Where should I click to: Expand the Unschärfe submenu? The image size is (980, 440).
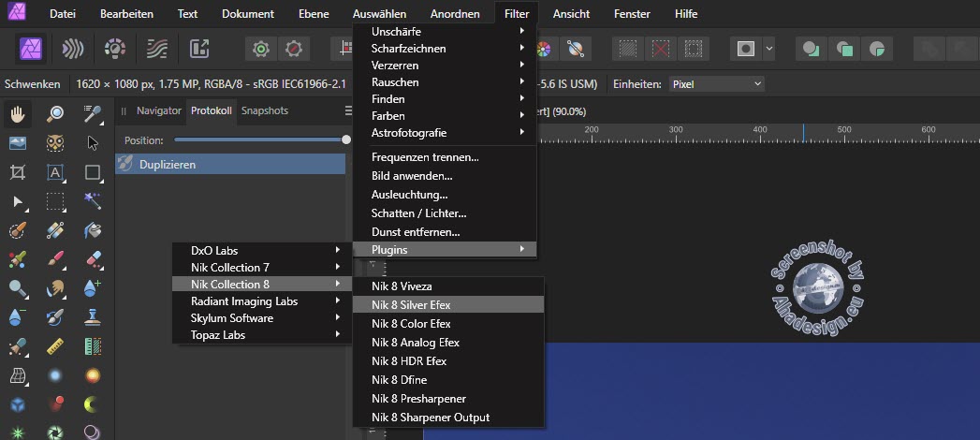click(445, 31)
